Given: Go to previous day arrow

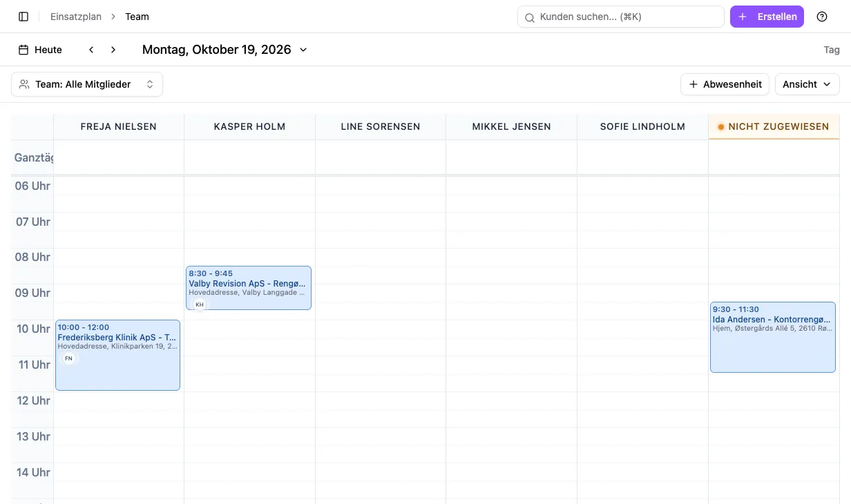Looking at the screenshot, I should point(91,50).
